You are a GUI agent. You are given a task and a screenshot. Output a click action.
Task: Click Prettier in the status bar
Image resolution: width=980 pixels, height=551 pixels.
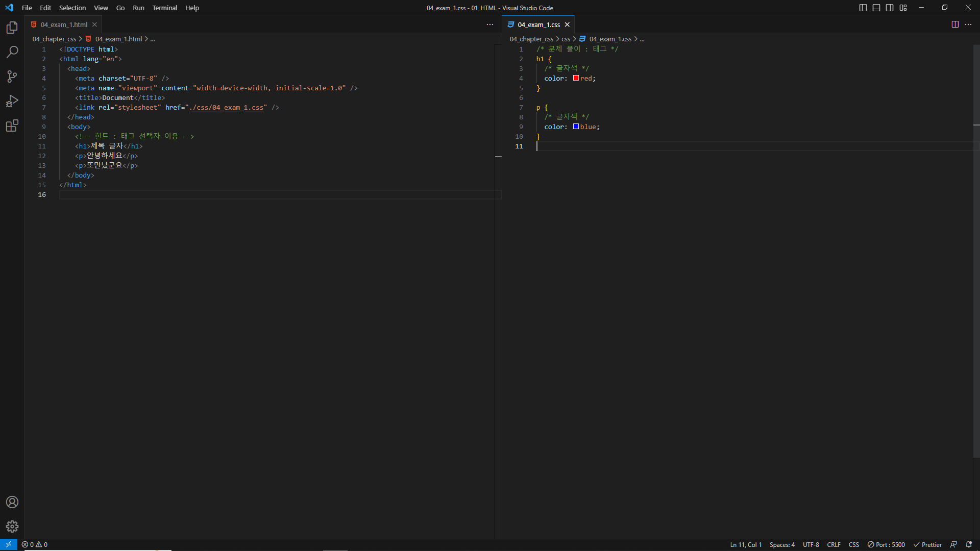tap(927, 544)
